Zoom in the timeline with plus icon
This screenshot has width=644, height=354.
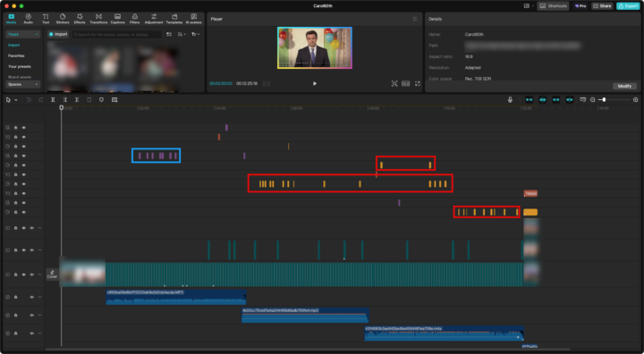[x=636, y=100]
